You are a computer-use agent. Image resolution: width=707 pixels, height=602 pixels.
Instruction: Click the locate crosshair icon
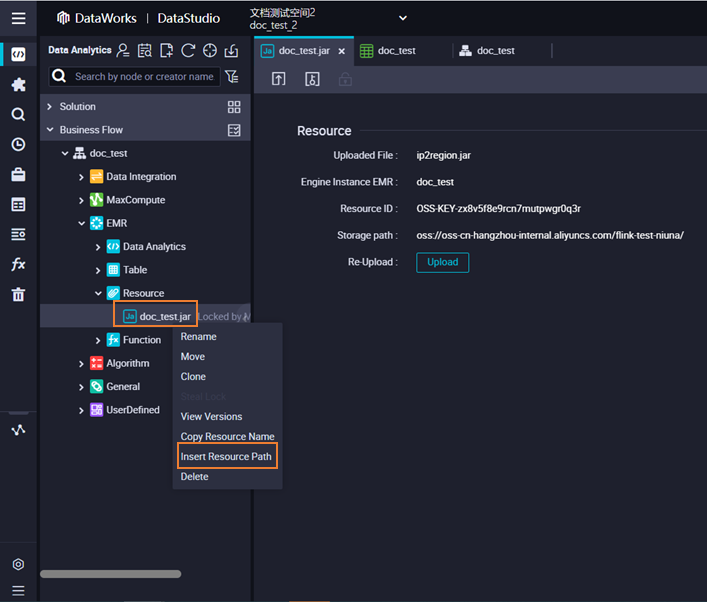click(x=210, y=51)
